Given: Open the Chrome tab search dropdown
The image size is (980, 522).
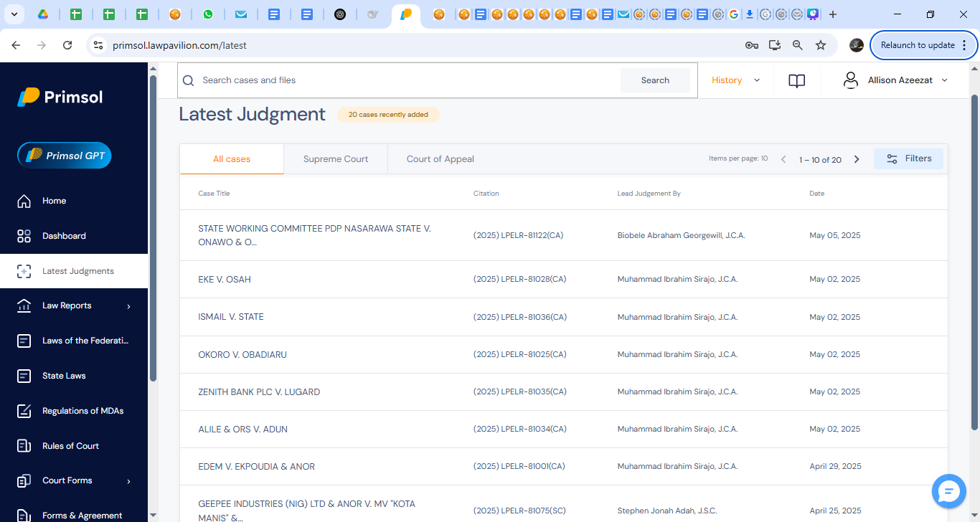Looking at the screenshot, I should tap(14, 14).
